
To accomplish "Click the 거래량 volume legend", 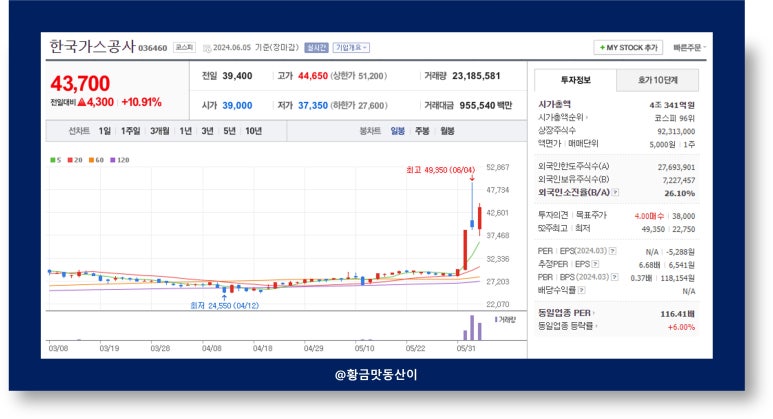I will 505,319.
